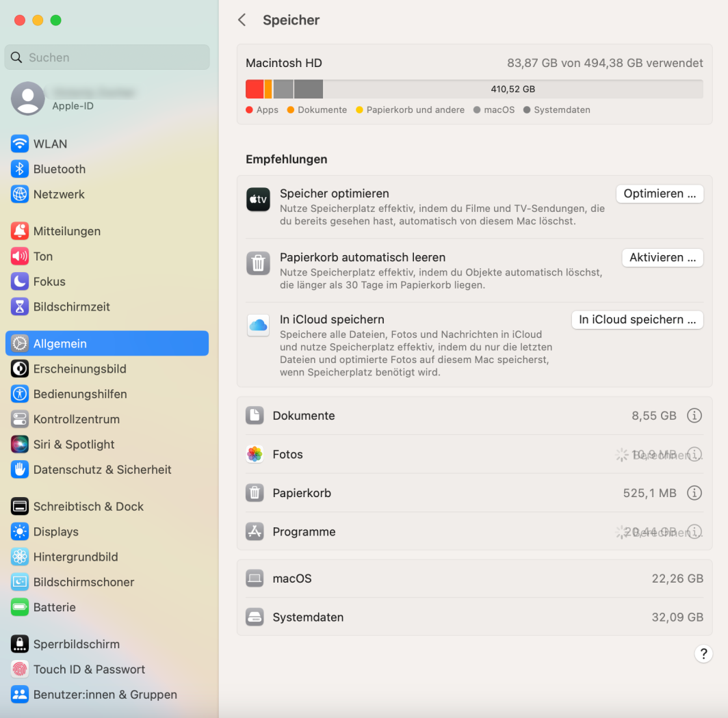Image resolution: width=728 pixels, height=718 pixels.
Task: Click the Suchen search field
Action: [107, 57]
